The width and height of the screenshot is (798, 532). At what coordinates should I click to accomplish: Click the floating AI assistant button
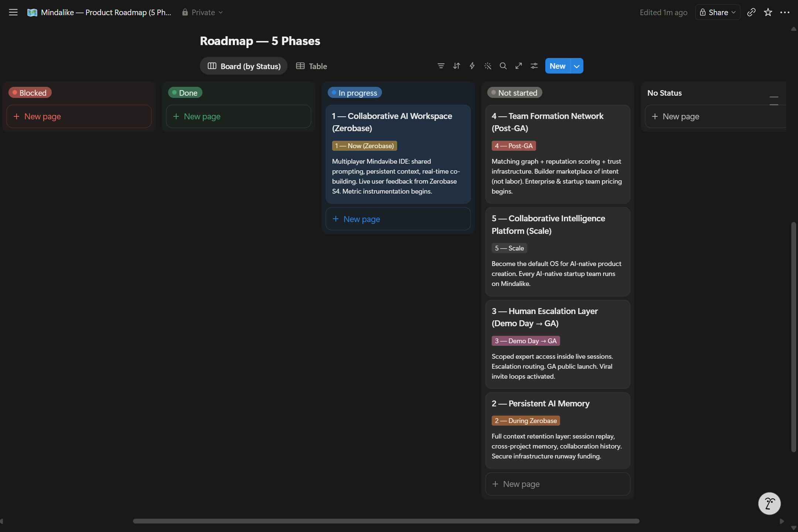coord(770,503)
